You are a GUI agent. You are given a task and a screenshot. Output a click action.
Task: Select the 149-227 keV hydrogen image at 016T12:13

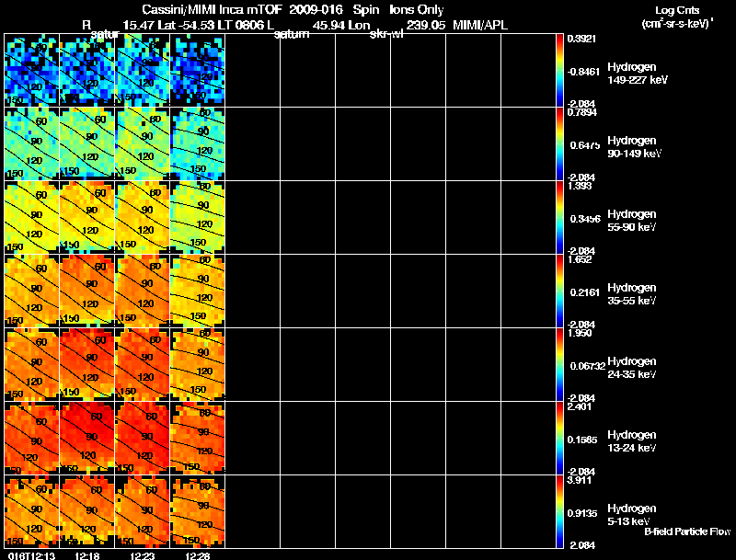click(x=32, y=71)
